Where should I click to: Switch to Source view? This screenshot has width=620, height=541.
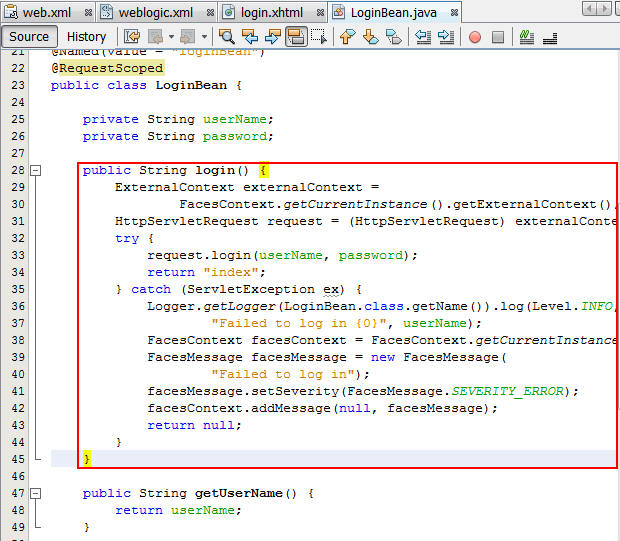(29, 37)
